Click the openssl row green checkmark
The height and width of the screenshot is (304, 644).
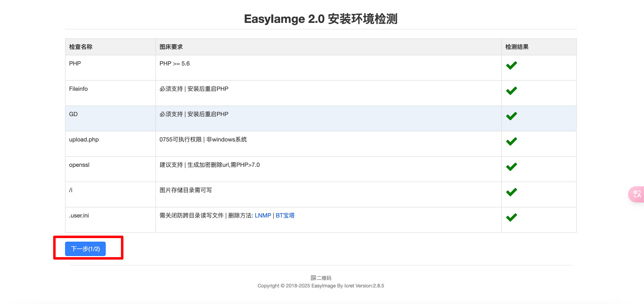pos(511,167)
